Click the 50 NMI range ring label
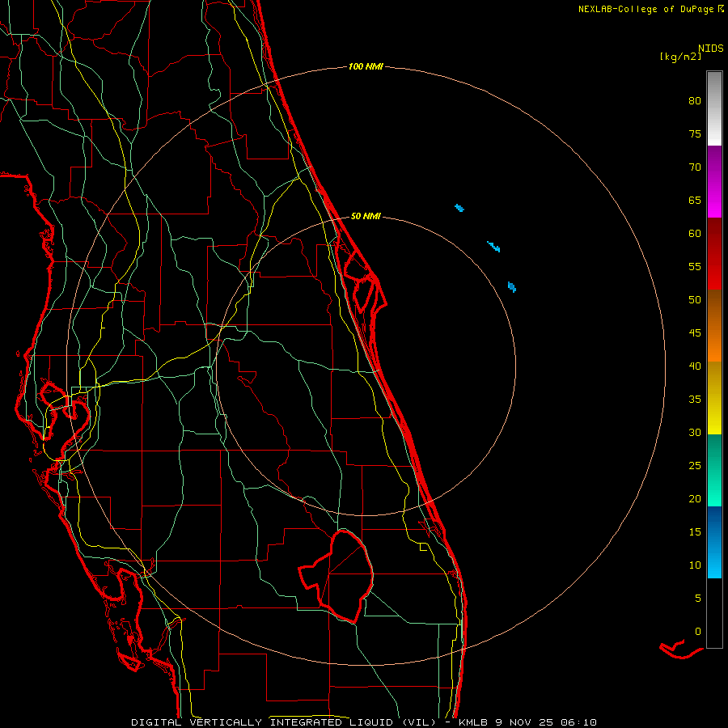This screenshot has width=728, height=728. (x=366, y=216)
